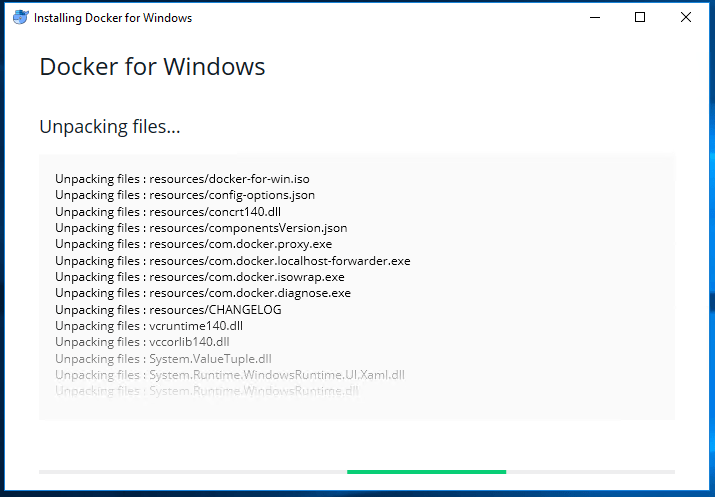This screenshot has width=715, height=497.
Task: Click the componentsVersion.json log entry
Action: point(201,228)
